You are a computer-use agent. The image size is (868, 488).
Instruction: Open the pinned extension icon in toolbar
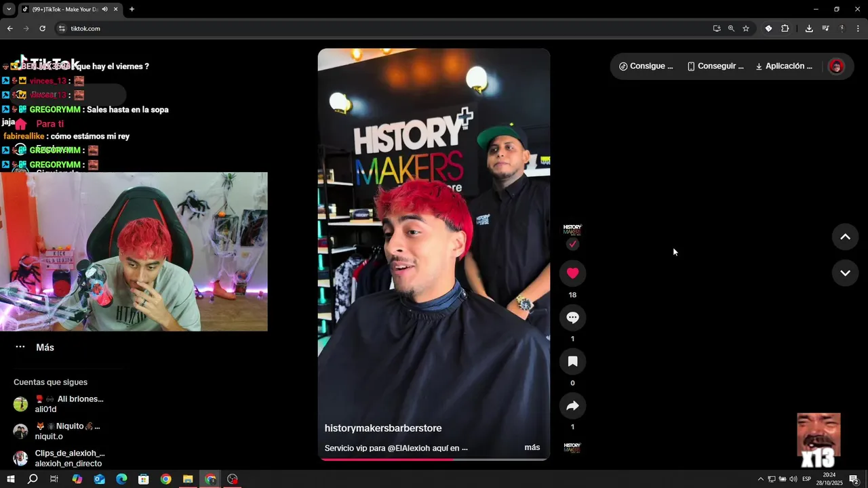click(x=768, y=28)
